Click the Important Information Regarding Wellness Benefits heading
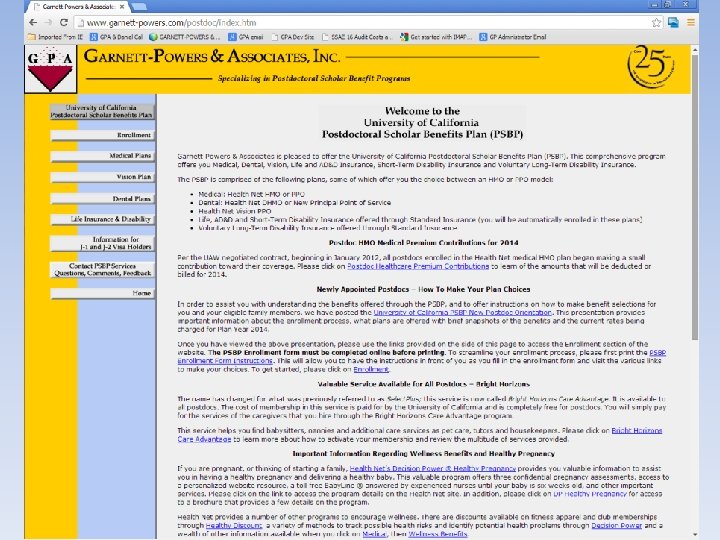 tap(423, 454)
